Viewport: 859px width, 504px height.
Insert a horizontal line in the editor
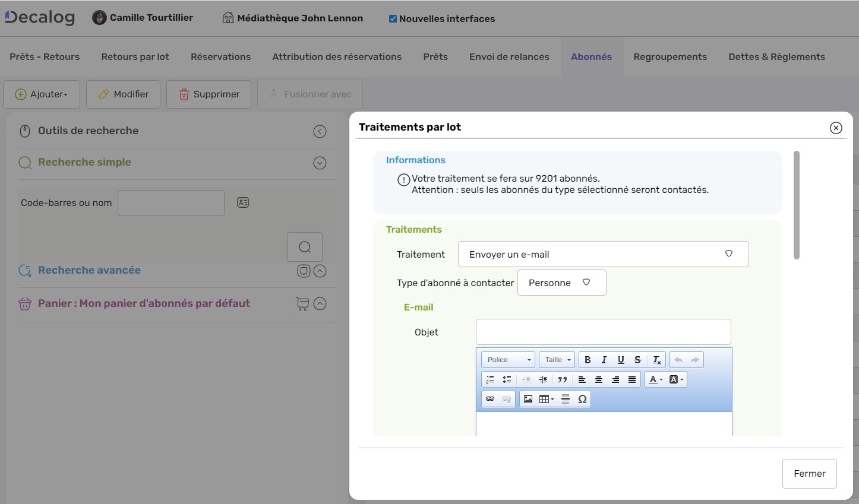tap(564, 398)
